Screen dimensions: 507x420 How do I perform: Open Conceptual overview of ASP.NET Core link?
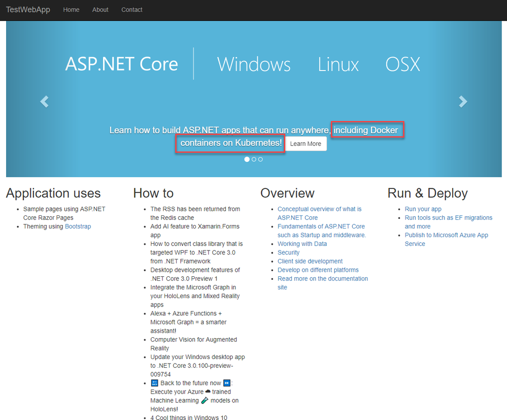click(x=319, y=213)
